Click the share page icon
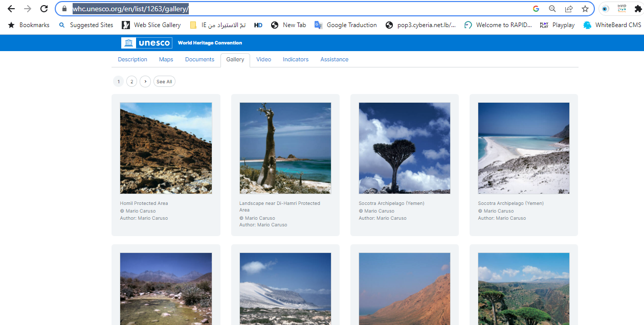This screenshot has width=644, height=325. [x=568, y=9]
